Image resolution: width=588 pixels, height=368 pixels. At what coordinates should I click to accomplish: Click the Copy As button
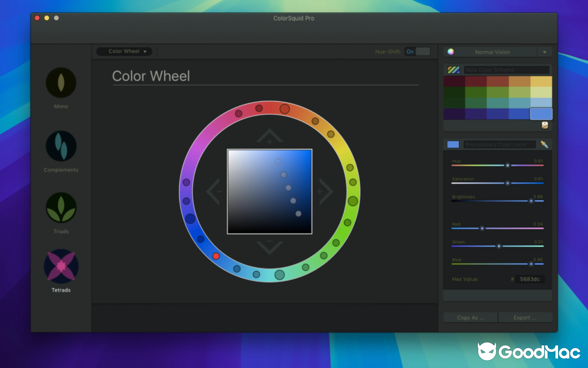[x=470, y=317]
